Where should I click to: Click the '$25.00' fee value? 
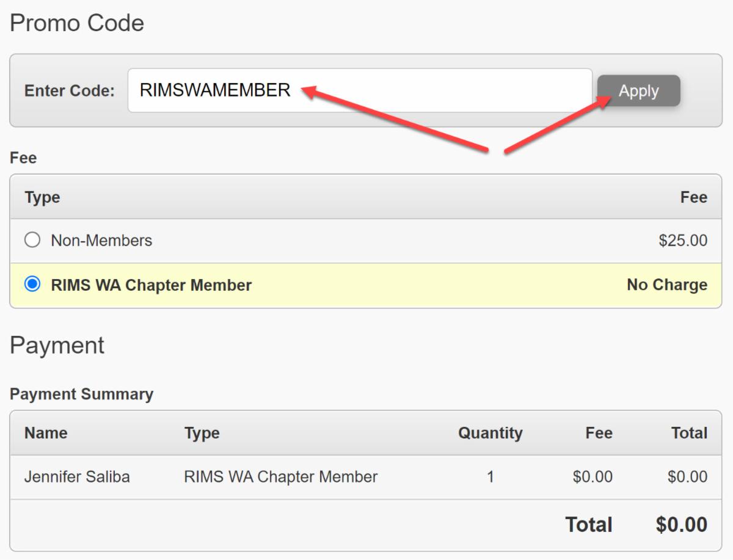click(x=683, y=241)
